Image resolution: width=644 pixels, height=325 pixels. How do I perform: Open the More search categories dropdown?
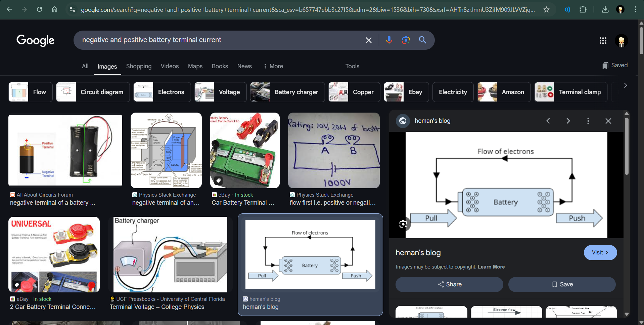point(273,66)
